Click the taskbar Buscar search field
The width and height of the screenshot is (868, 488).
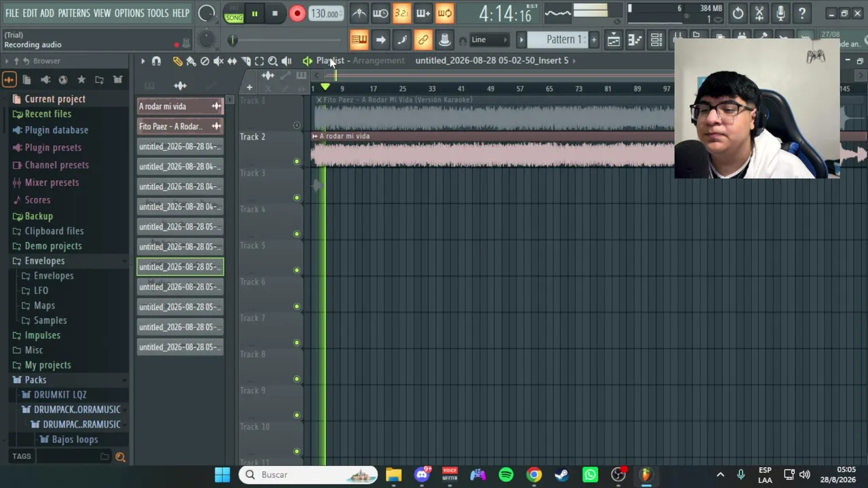(x=309, y=474)
